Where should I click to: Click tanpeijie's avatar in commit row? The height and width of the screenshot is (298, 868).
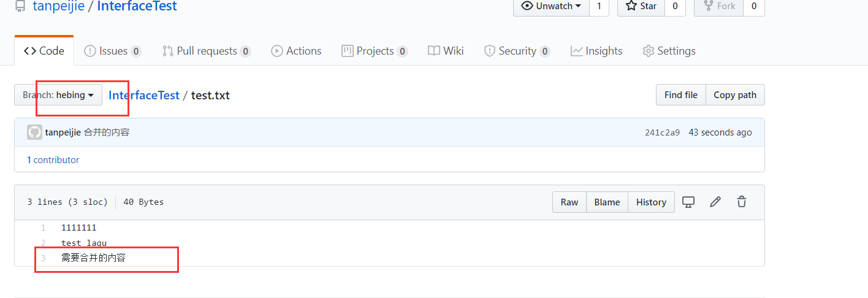pyautogui.click(x=34, y=132)
